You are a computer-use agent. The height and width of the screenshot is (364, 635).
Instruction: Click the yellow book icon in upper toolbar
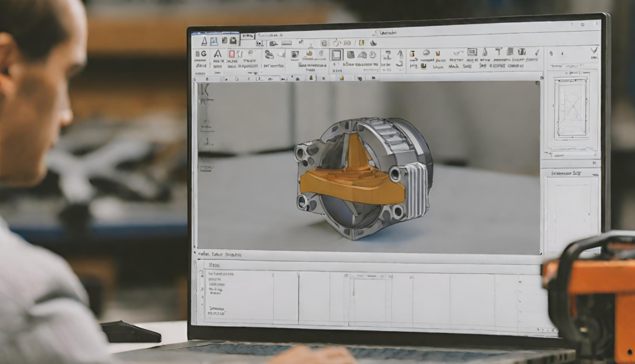point(362,43)
